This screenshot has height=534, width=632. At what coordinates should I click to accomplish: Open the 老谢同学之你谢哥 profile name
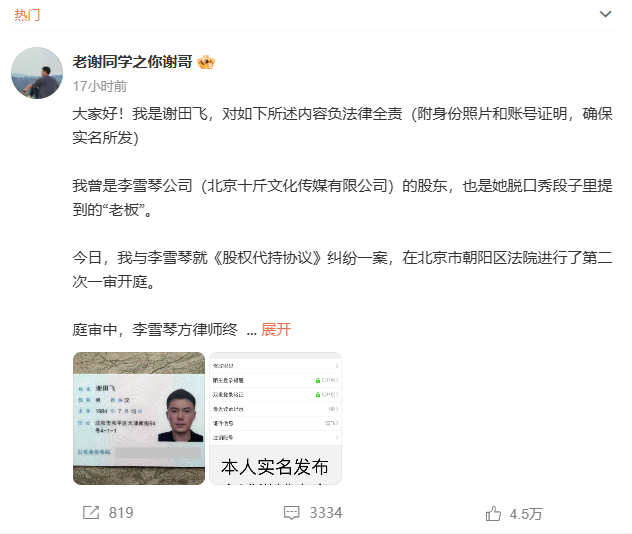[133, 62]
